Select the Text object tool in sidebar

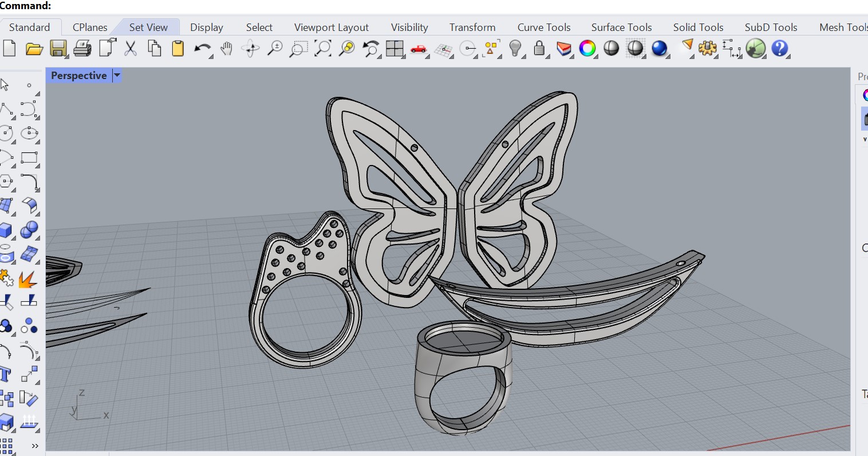tap(6, 375)
